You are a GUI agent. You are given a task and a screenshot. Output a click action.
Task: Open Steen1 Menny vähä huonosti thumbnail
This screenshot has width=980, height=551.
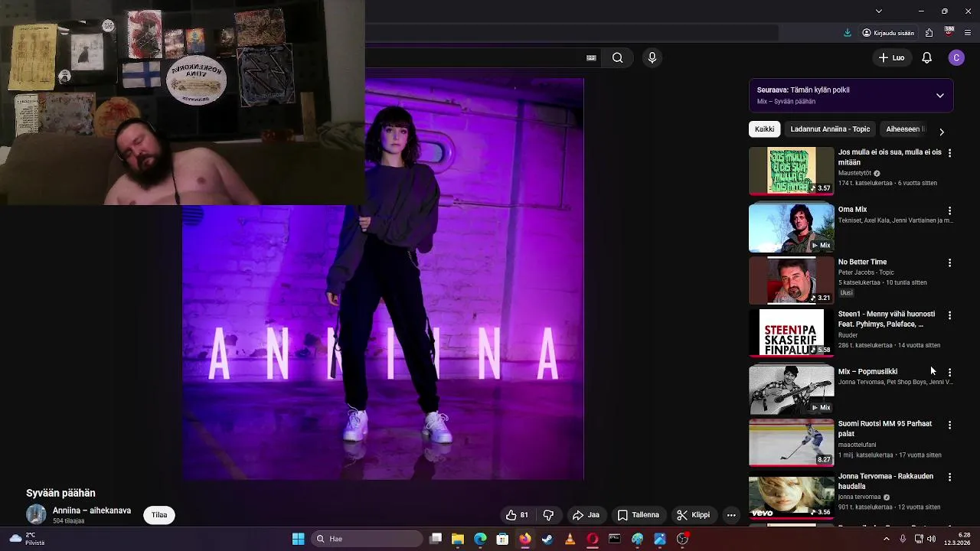click(x=791, y=333)
